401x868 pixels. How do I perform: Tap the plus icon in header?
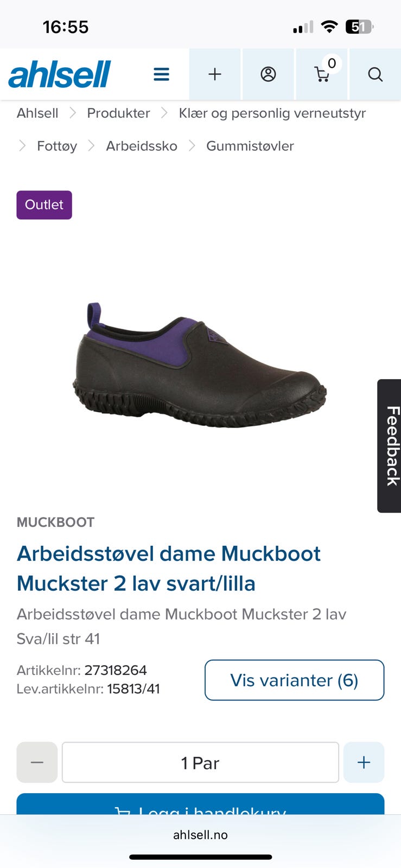[x=215, y=74]
